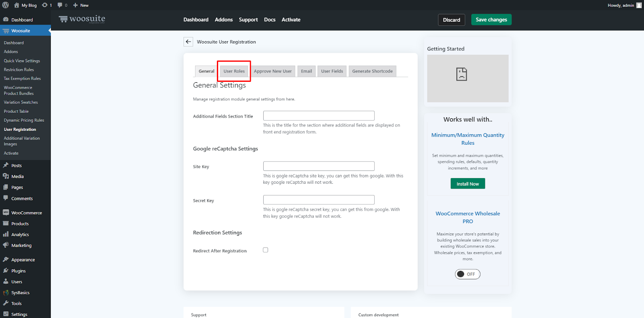Switch to the General tab
The width and height of the screenshot is (644, 318).
[x=206, y=71]
